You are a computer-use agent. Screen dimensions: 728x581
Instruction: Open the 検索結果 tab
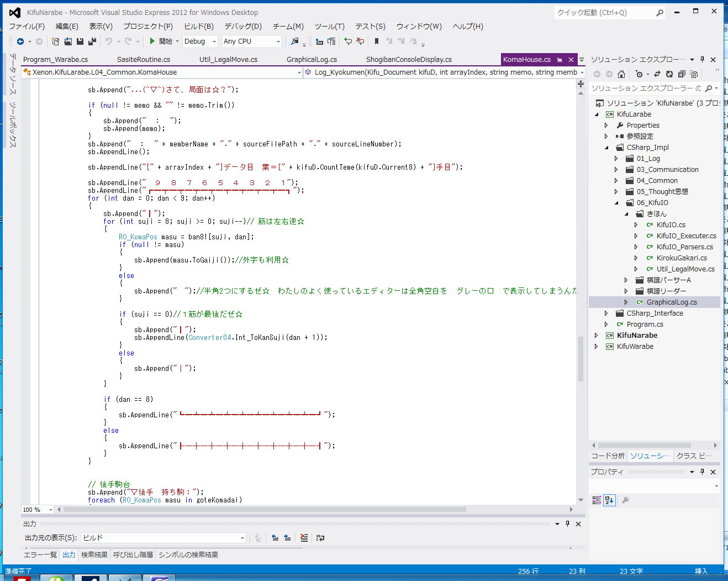[x=94, y=554]
